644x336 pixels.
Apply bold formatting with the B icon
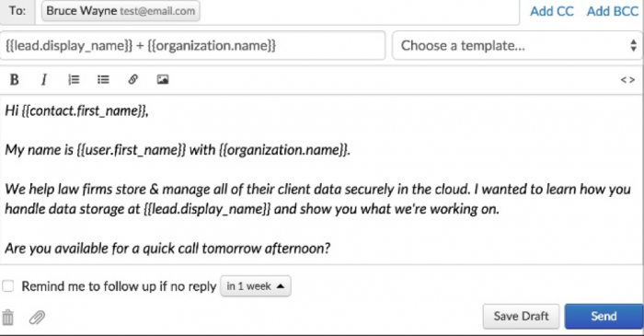[x=15, y=79]
